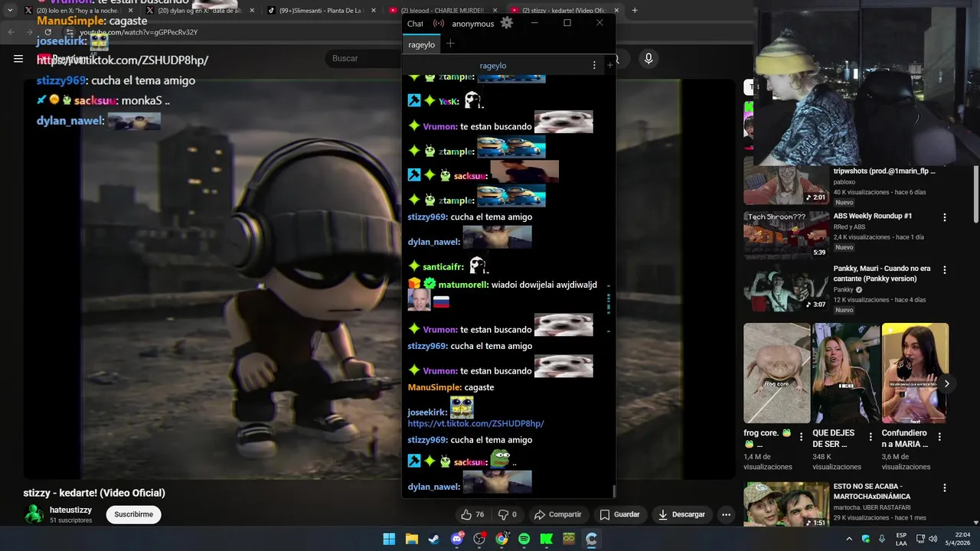This screenshot has height=551, width=980.
Task: Click the Pepe emote in sacksuu's message
Action: coord(500,458)
